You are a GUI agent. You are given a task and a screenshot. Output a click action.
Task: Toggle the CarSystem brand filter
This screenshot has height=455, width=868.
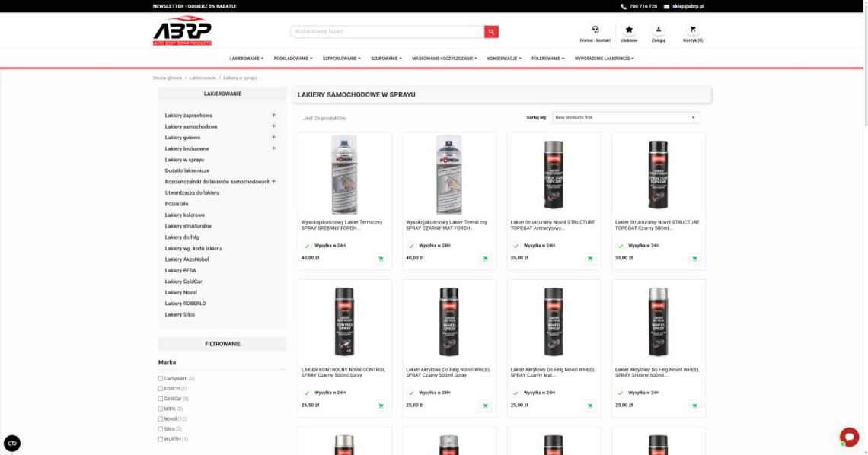(161, 379)
